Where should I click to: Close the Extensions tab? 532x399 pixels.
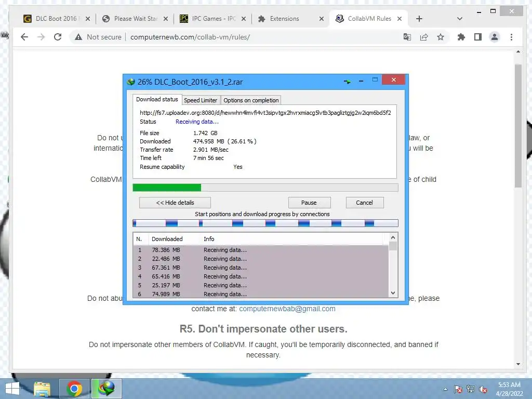point(322,19)
